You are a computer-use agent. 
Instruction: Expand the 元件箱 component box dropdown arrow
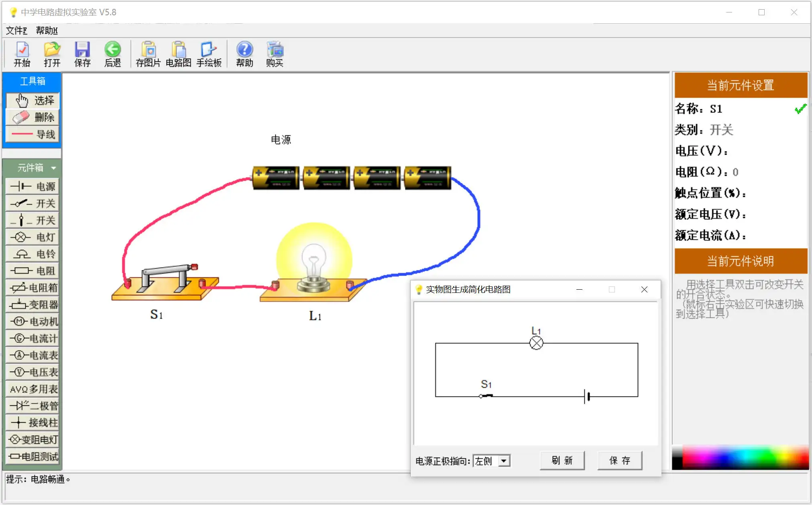point(53,168)
